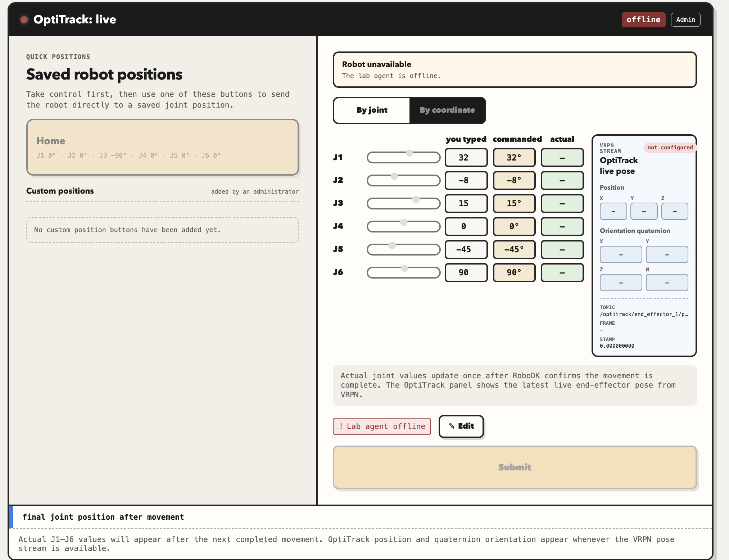Click the Position X value box

pos(613,211)
